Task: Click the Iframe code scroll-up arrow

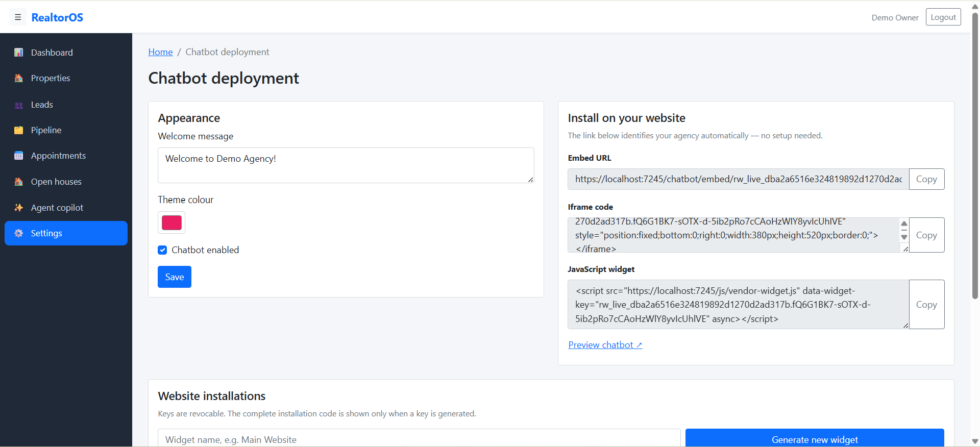Action: [x=904, y=224]
